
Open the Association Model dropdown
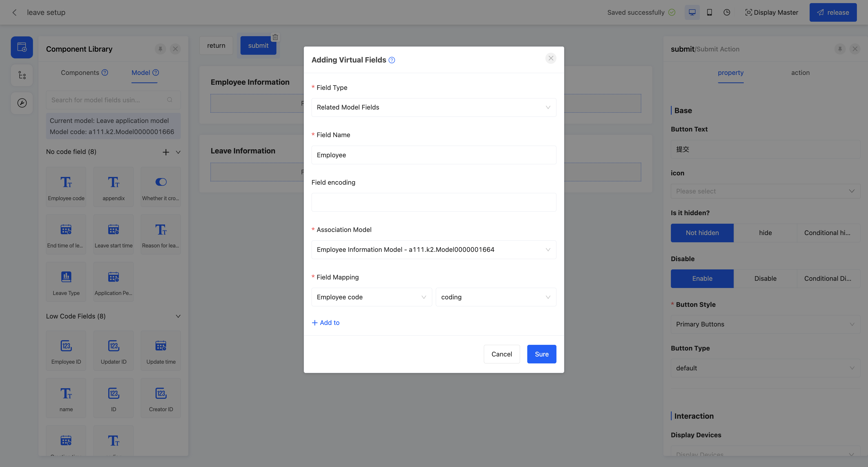click(433, 250)
